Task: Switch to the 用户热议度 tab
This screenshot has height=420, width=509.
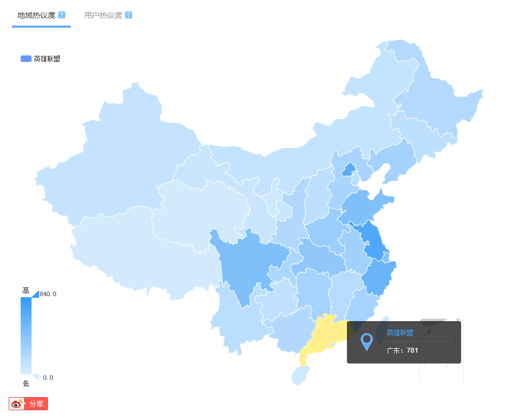Action: coord(103,15)
